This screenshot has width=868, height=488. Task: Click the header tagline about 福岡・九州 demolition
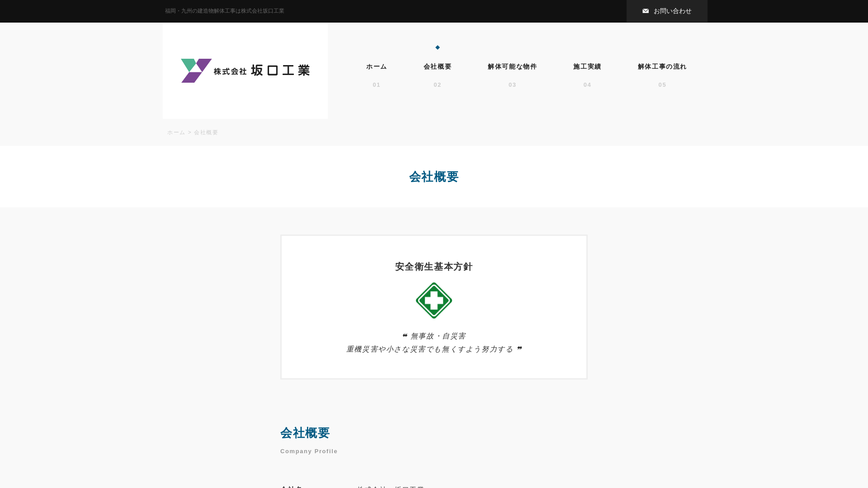click(x=225, y=11)
